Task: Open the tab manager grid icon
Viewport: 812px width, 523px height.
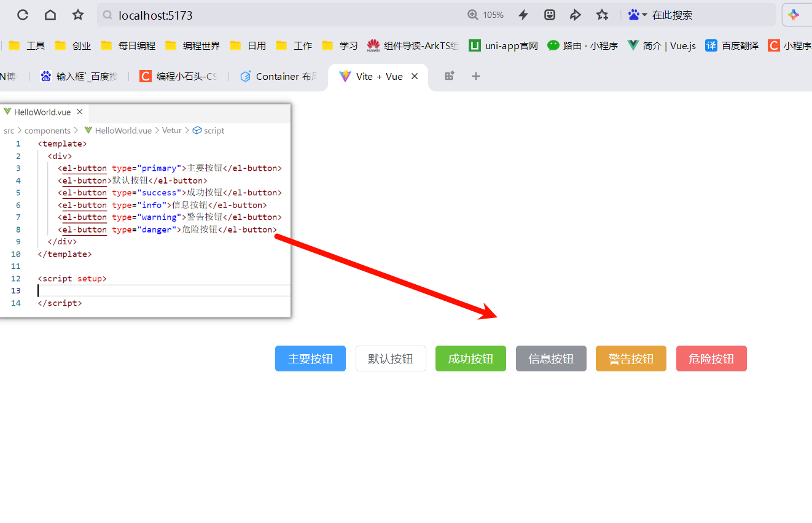Action: click(x=450, y=76)
